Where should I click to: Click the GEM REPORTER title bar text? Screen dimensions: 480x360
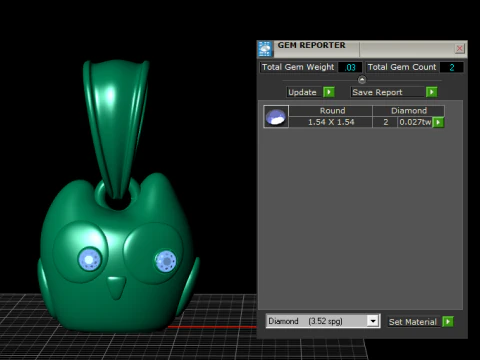pos(311,45)
